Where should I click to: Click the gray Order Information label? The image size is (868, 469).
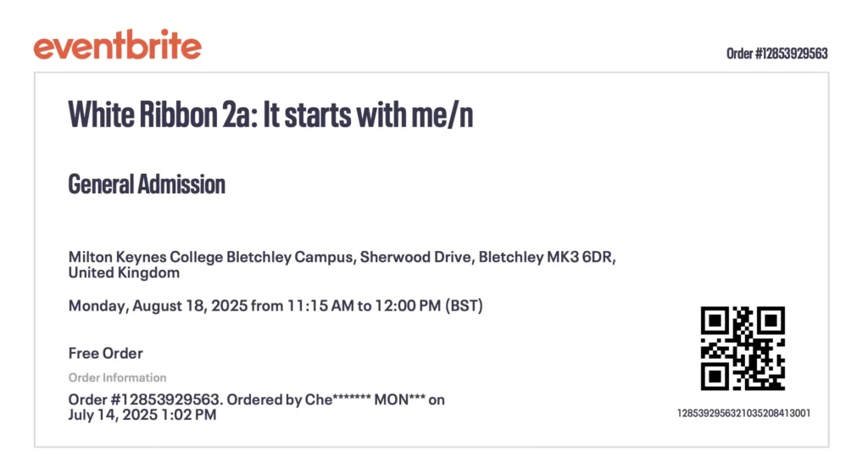pyautogui.click(x=118, y=377)
